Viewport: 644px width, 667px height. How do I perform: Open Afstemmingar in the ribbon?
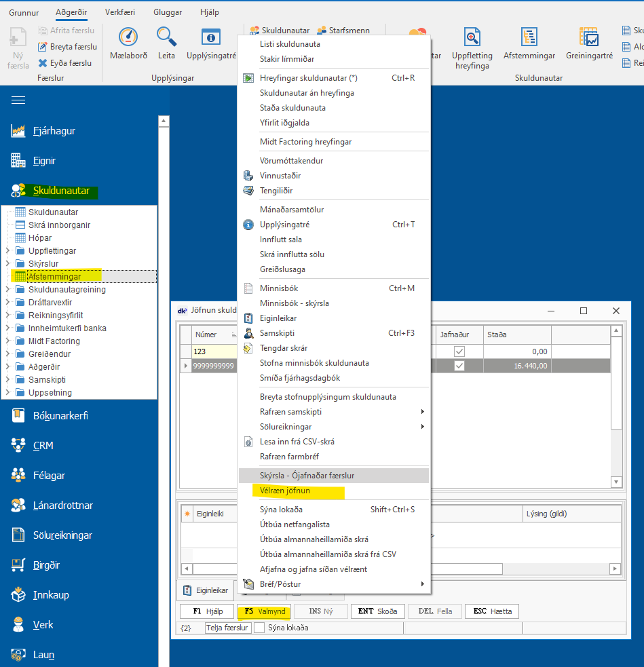tap(529, 37)
